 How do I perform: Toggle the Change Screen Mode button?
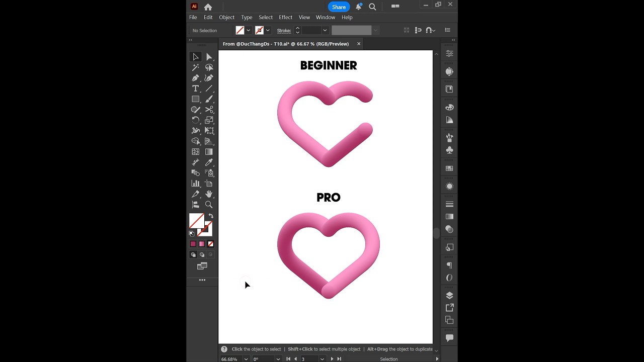tap(202, 266)
